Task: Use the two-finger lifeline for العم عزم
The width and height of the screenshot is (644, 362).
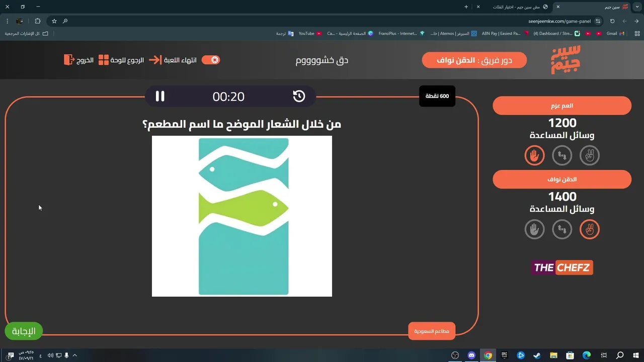Action: pyautogui.click(x=590, y=156)
